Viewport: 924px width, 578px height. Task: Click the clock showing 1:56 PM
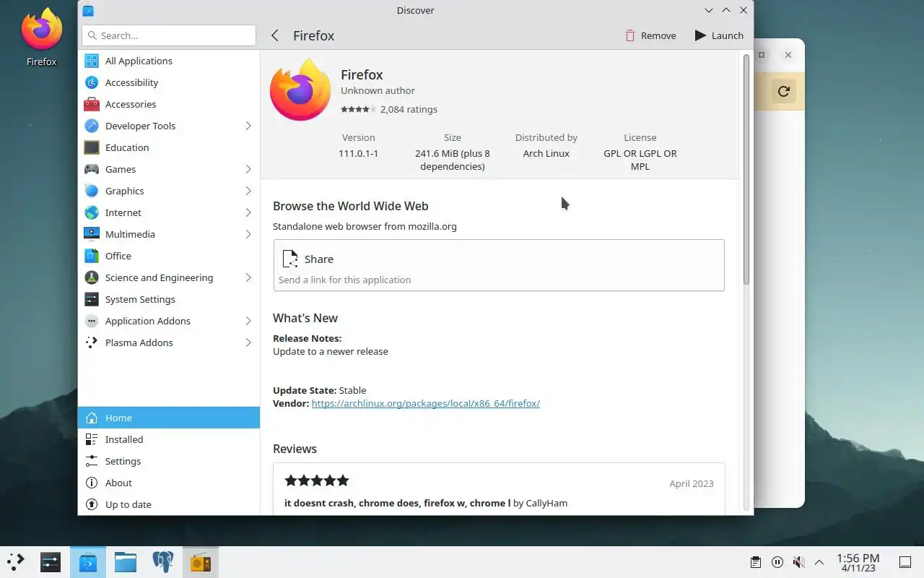point(858,562)
